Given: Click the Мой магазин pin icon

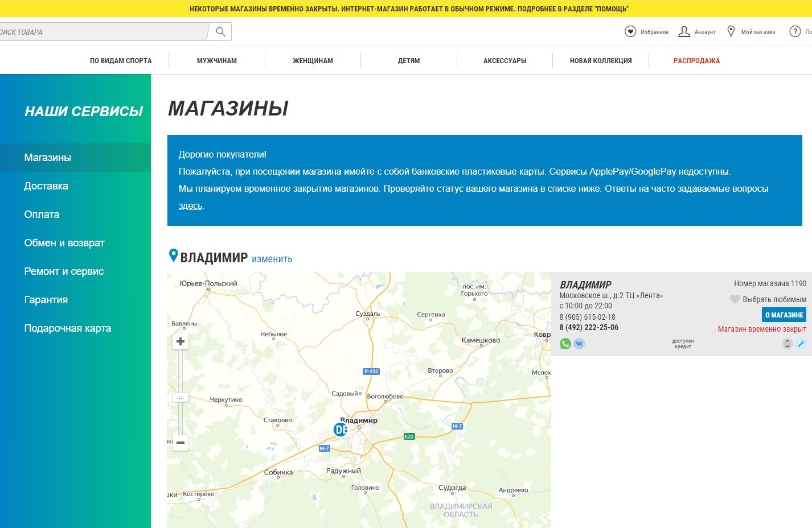Looking at the screenshot, I should click(x=731, y=32).
